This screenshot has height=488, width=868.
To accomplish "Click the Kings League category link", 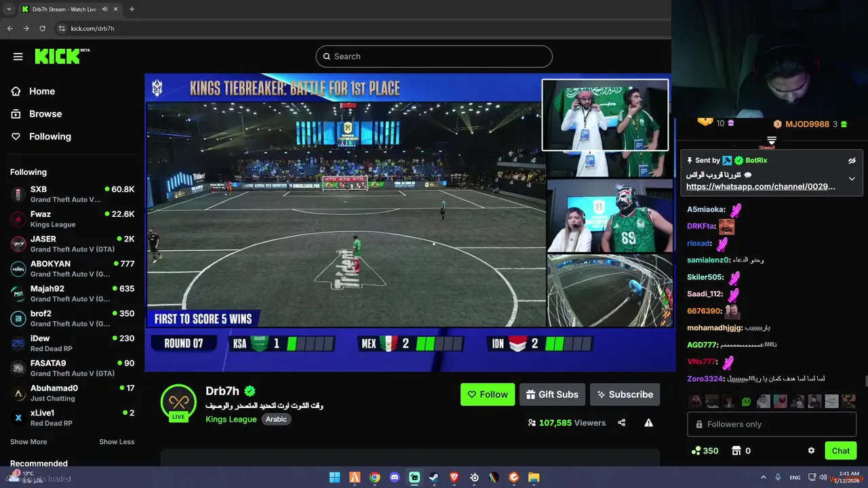I will 231,419.
